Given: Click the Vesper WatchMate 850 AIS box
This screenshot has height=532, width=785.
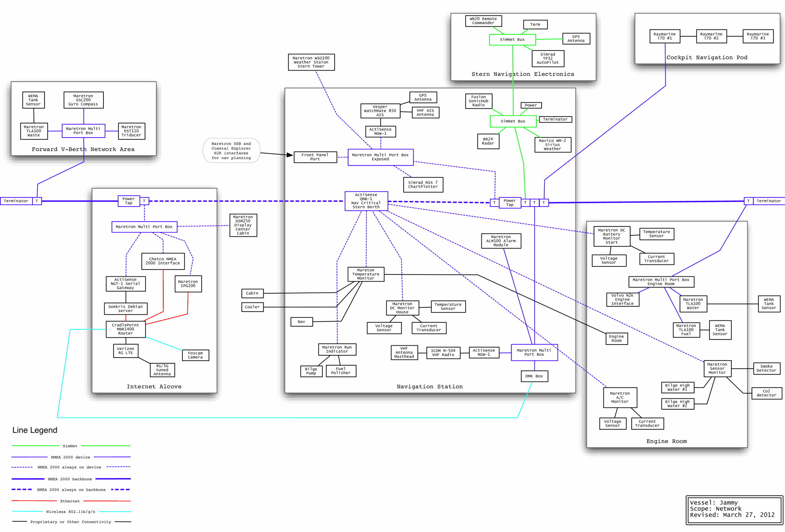Looking at the screenshot, I should pyautogui.click(x=380, y=111).
